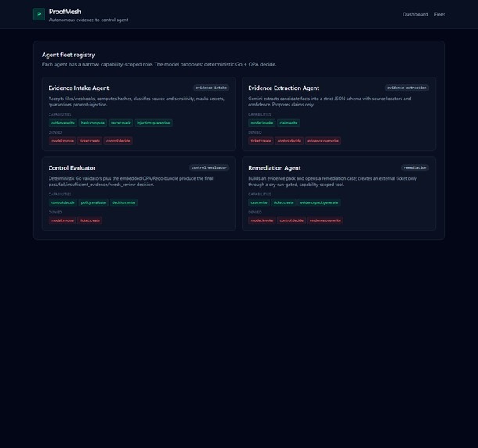Click DENIED label in Evidence Extraction Agent card
The image size is (478, 448).
pyautogui.click(x=255, y=133)
